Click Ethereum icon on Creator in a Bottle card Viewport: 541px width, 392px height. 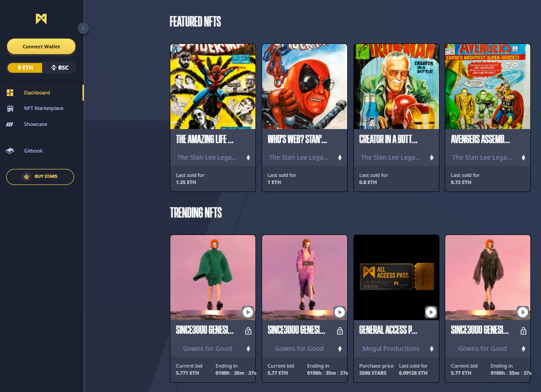coord(432,157)
